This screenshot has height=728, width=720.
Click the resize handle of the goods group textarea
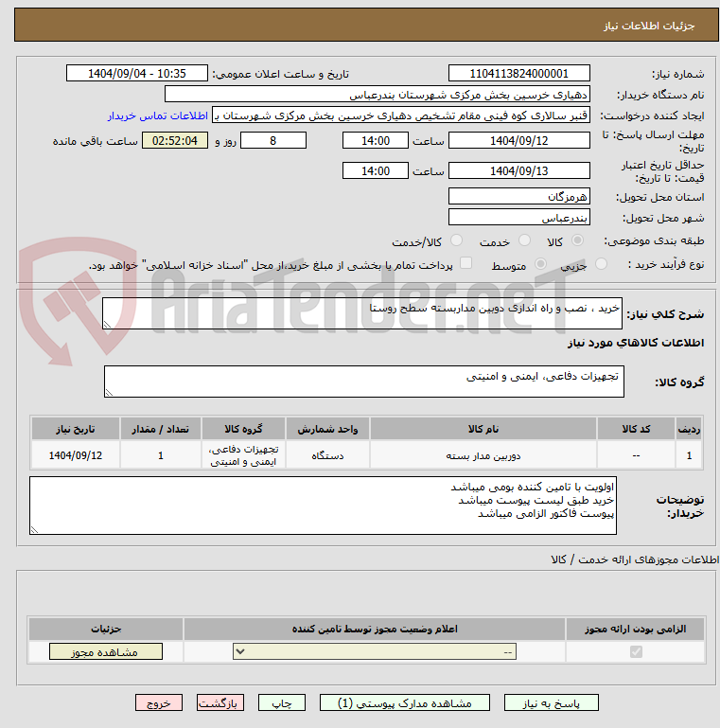pos(109,393)
